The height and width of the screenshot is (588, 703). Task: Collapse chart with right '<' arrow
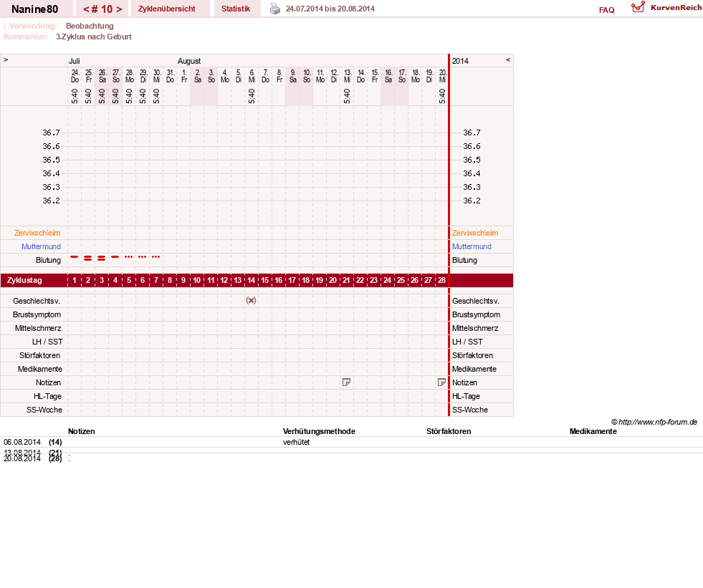[508, 59]
